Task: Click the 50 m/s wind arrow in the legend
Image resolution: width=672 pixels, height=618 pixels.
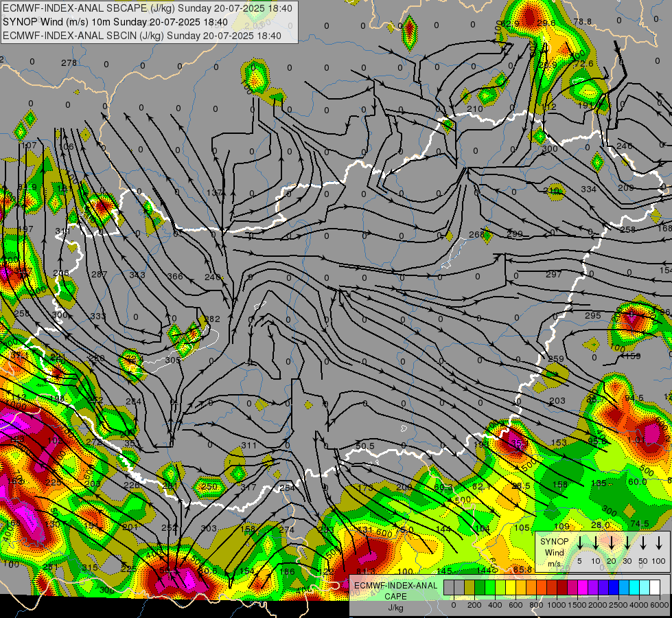Action: (x=643, y=543)
